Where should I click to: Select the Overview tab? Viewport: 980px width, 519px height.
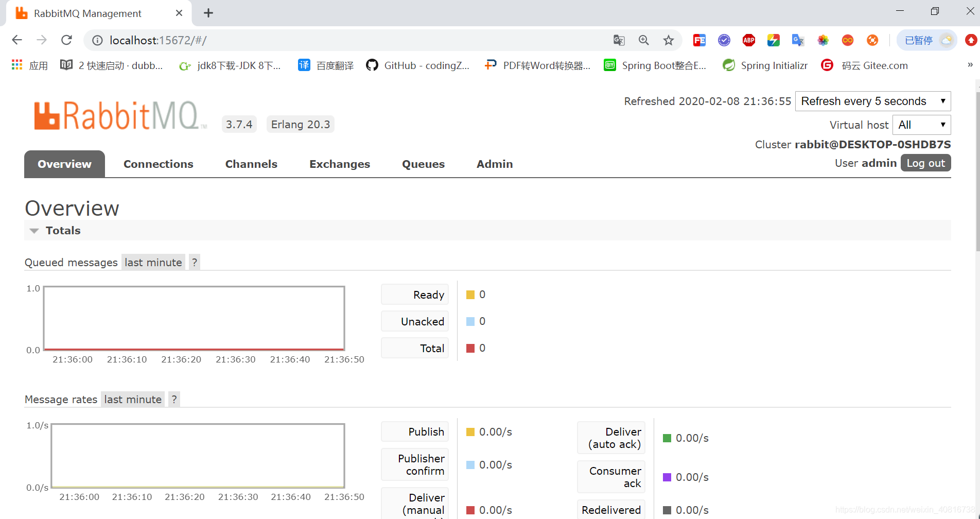[x=64, y=164]
